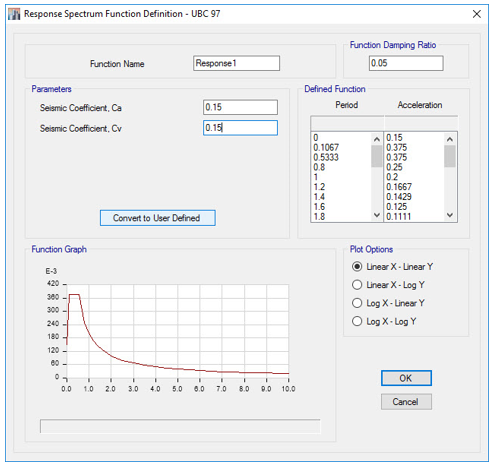The image size is (491, 464).
Task: Select acceleration value 0.1667
Action: [x=399, y=187]
